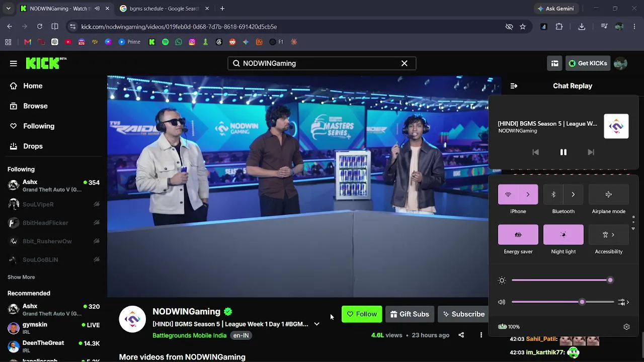Viewport: 644px width, 362px height.
Task: Open the browser downloads icon
Action: click(582, 27)
